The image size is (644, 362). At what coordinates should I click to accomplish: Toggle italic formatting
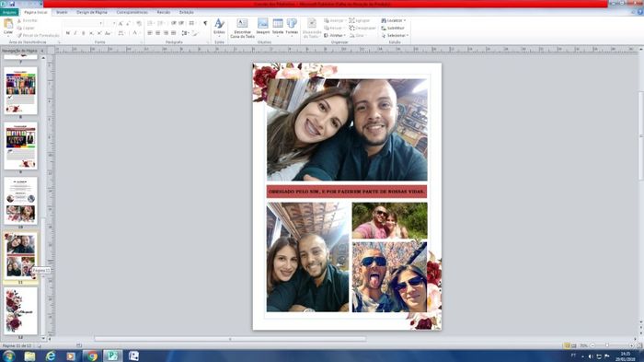pyautogui.click(x=75, y=33)
